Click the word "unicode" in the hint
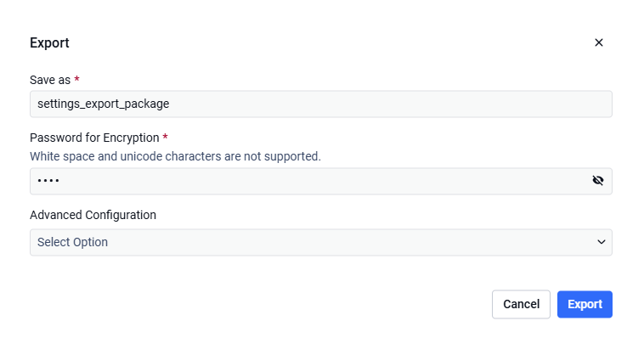644x349 pixels. pyautogui.click(x=141, y=156)
